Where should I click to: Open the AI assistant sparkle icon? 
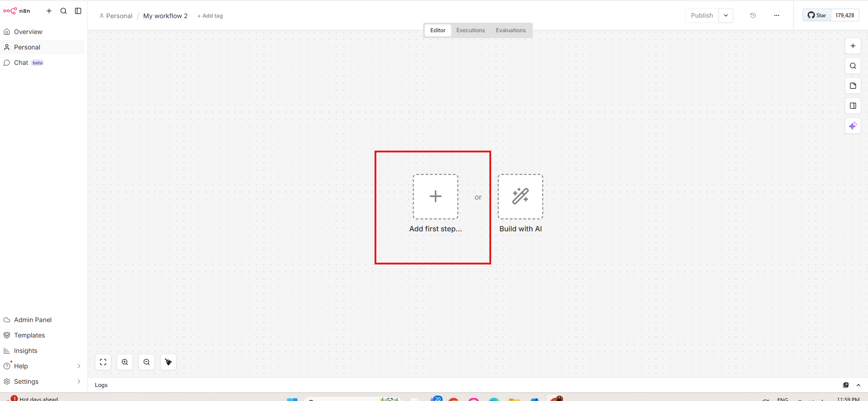(x=853, y=126)
